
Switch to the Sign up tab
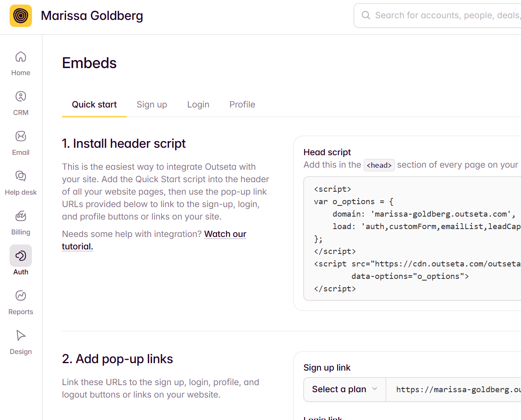(152, 105)
